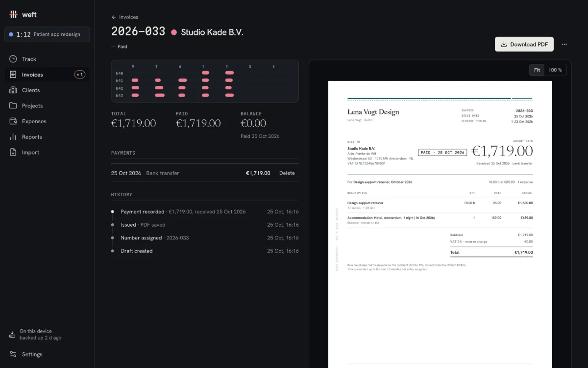
Task: Click the backup device icon
Action: 13,335
